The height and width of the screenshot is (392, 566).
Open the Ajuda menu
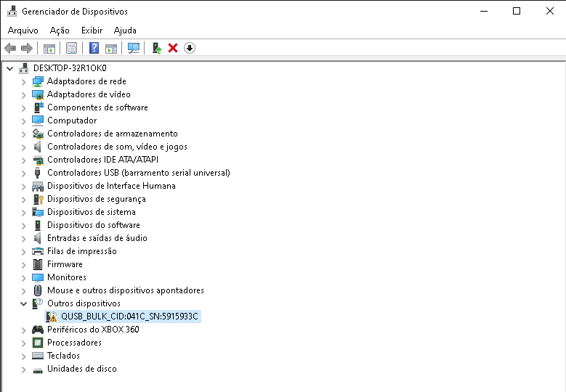coord(125,30)
